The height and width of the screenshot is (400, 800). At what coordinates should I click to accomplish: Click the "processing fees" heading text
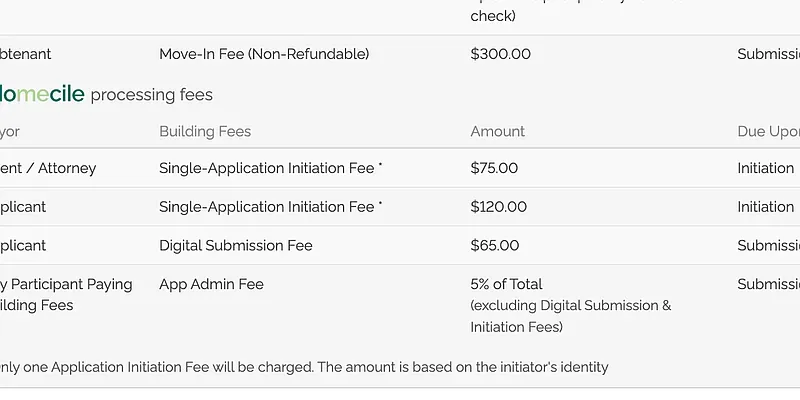(151, 95)
